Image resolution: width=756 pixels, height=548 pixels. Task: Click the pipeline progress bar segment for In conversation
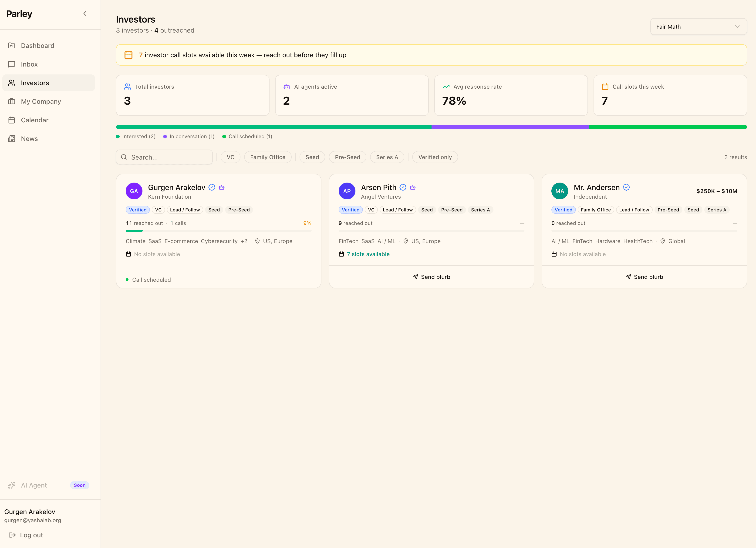click(510, 127)
